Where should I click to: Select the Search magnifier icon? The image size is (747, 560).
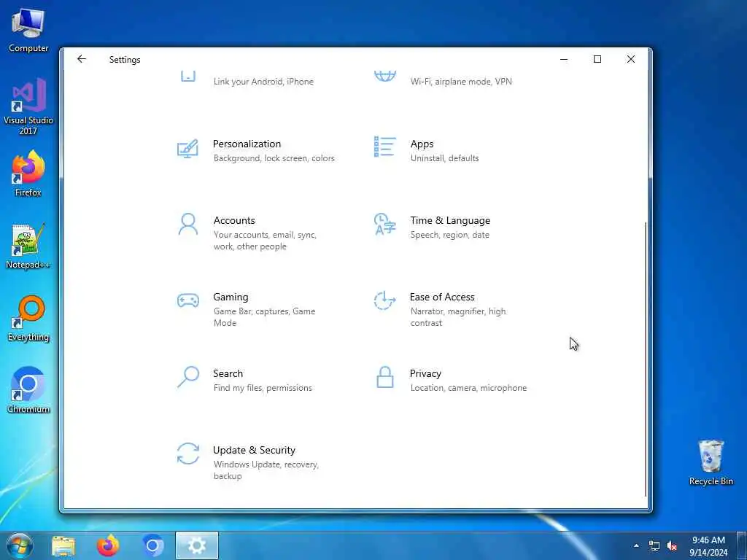tap(187, 377)
